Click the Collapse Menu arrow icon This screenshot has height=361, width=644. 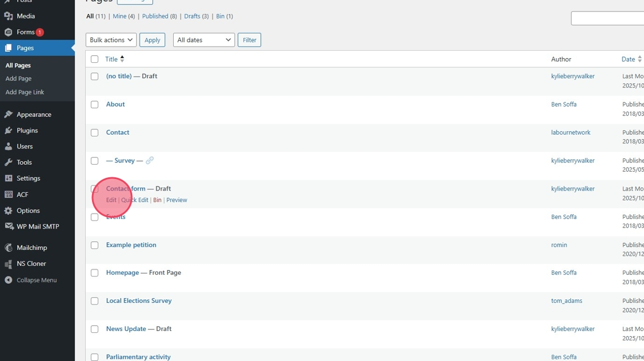[8, 280]
